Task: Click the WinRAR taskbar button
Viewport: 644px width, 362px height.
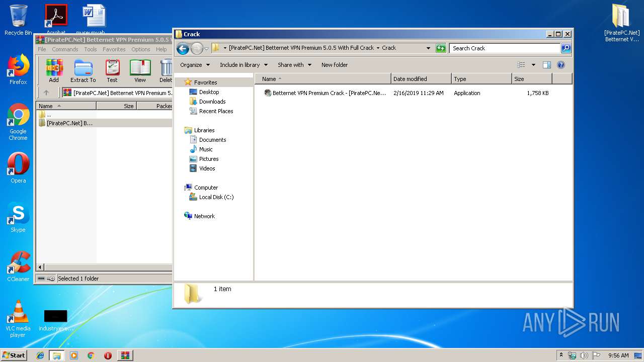Action: coord(125,355)
